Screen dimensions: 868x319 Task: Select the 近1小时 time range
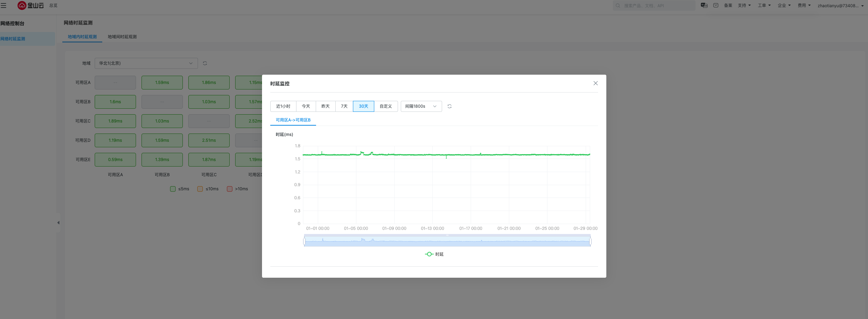(x=283, y=106)
